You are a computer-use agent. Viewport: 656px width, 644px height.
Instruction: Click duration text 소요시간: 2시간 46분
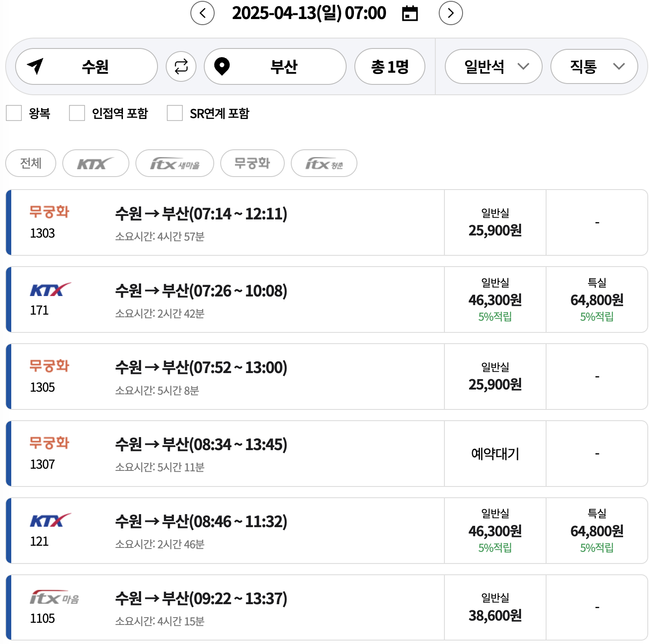[160, 544]
